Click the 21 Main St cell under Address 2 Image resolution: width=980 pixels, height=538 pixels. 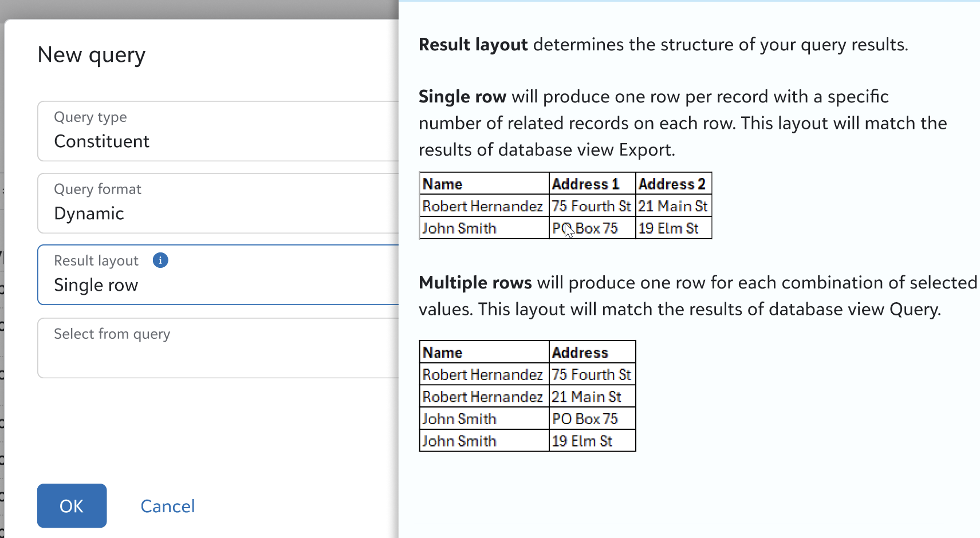pyautogui.click(x=673, y=206)
